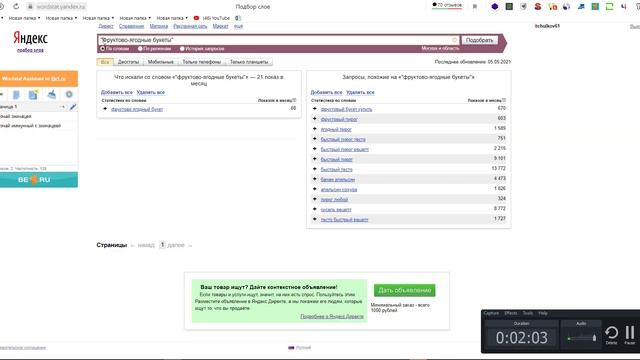Switch to the 'Только телефоны' tab
Screen dimensions: 640x360
click(x=202, y=62)
